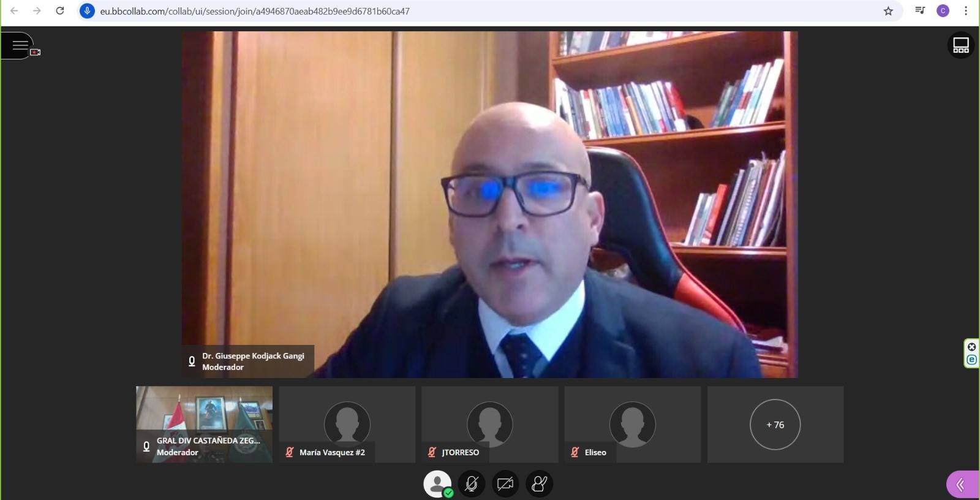Viewport: 980px width, 500px height.
Task: Open My Status and settings avatar
Action: [x=437, y=484]
